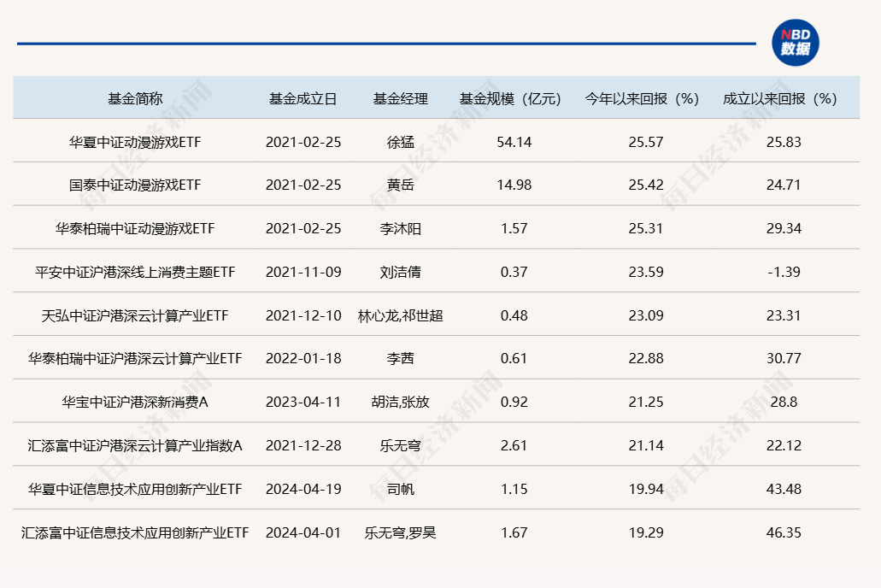Viewport: 881px width, 588px height.
Task: Select manager name 刘洁倩
Action: point(401,272)
